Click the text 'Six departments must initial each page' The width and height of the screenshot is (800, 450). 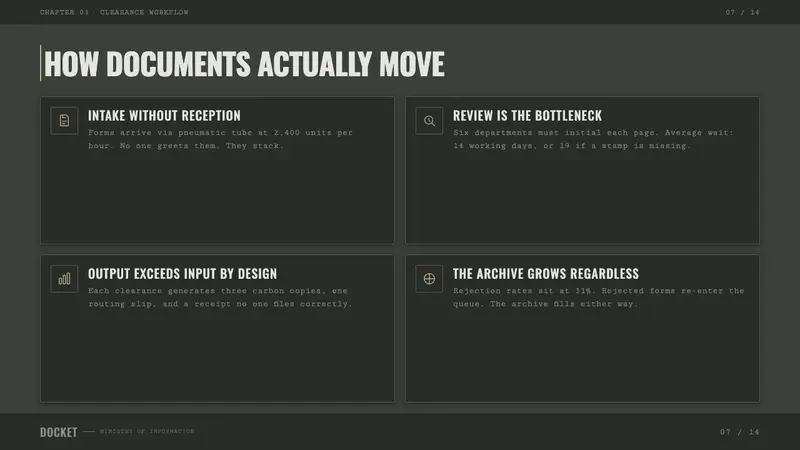tap(556, 133)
